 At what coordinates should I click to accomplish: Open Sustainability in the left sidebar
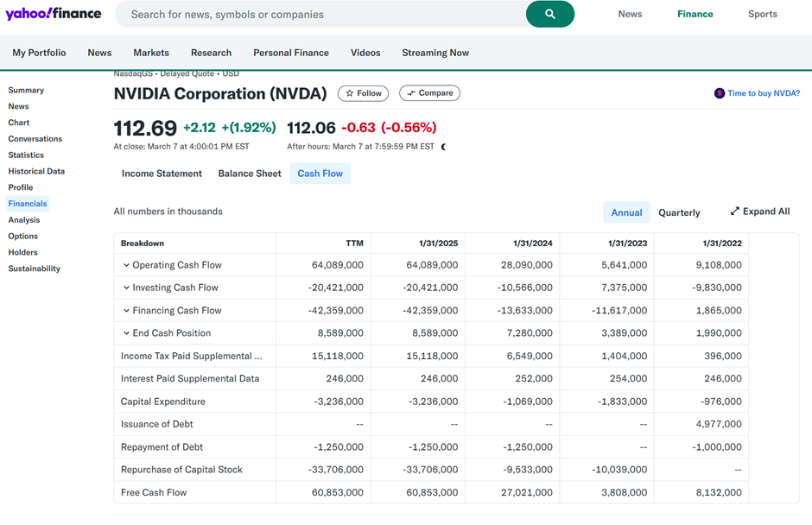(x=35, y=269)
